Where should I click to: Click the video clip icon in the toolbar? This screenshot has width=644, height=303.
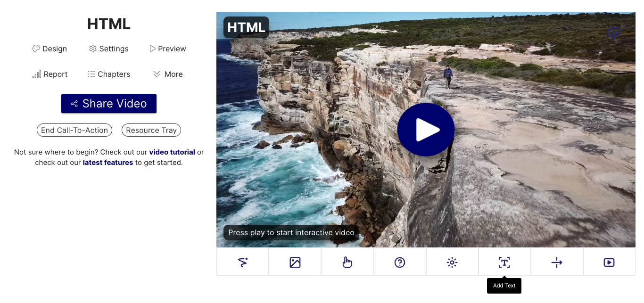tap(609, 262)
